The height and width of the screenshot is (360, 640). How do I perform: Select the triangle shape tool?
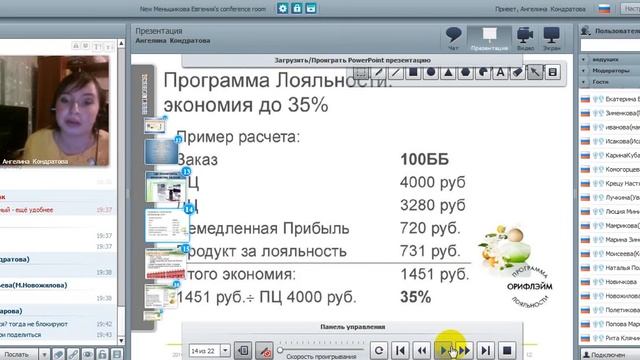(448, 73)
